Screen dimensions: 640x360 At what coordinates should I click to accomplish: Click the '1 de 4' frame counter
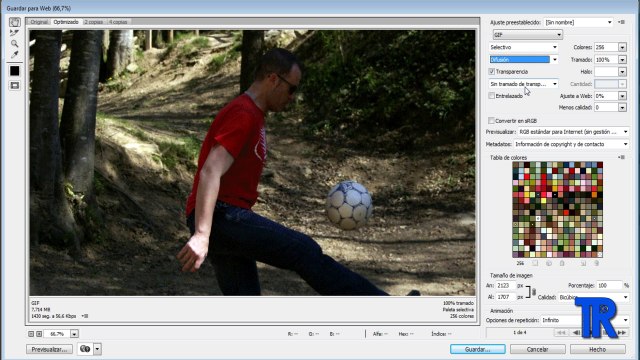[520, 333]
